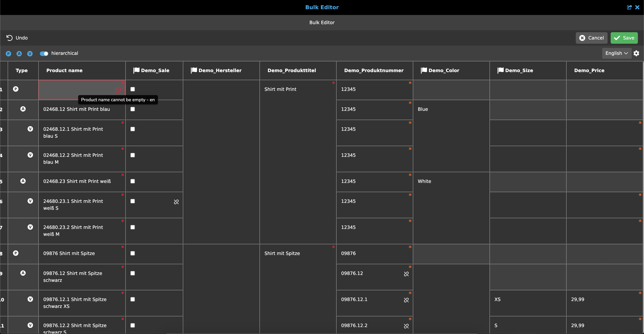Open the English language dropdown

pyautogui.click(x=616, y=53)
